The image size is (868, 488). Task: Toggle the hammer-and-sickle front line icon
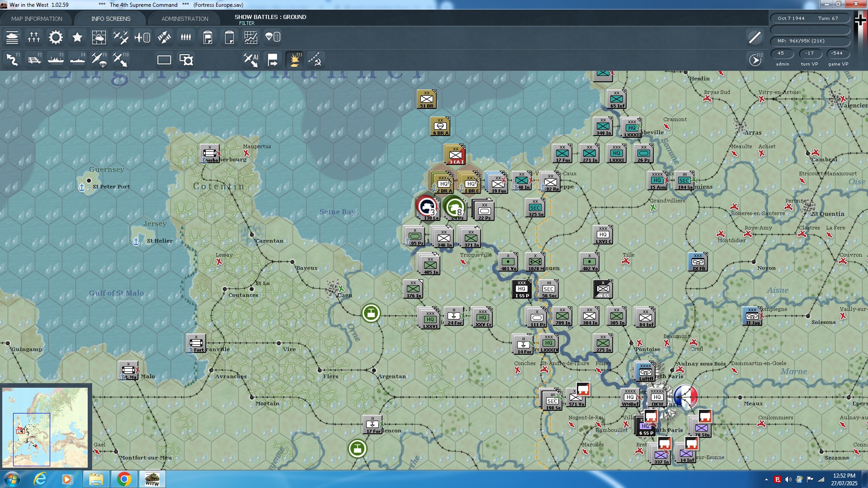coord(315,60)
